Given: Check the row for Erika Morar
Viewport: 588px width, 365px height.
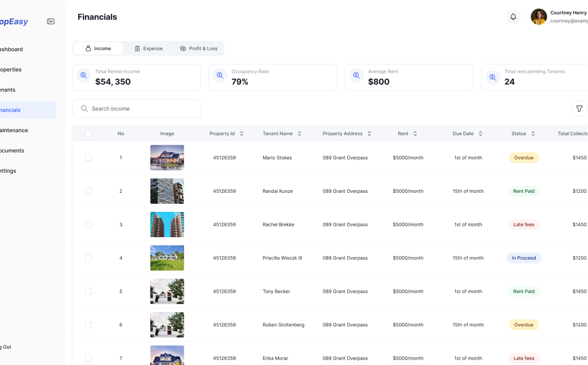Looking at the screenshot, I should pos(89,358).
